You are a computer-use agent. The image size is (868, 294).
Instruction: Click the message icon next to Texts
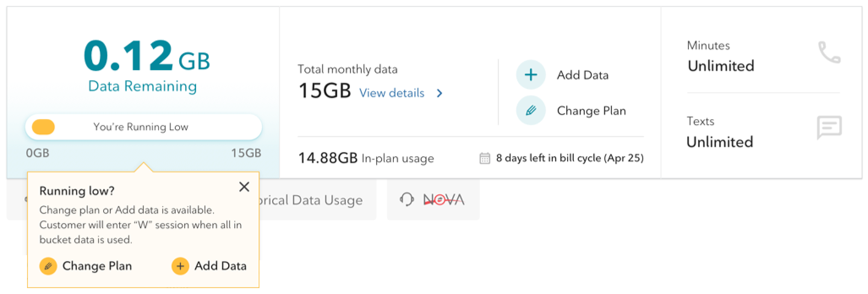(829, 127)
